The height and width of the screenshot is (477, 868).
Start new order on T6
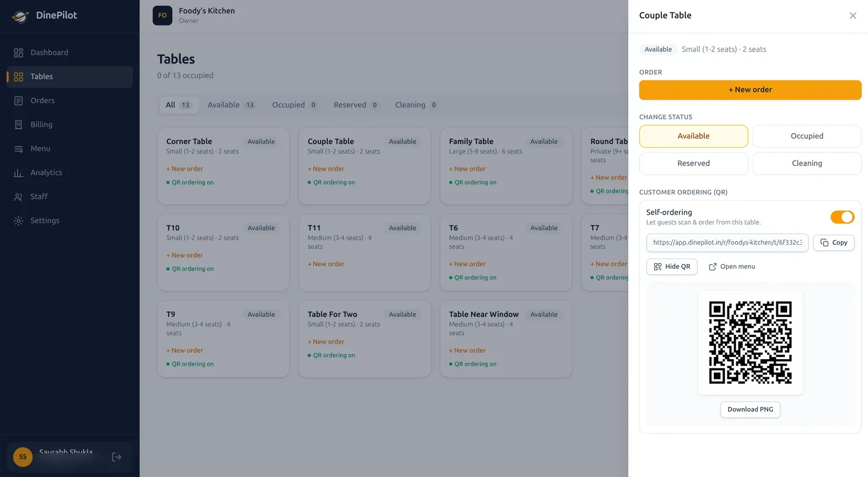(467, 264)
